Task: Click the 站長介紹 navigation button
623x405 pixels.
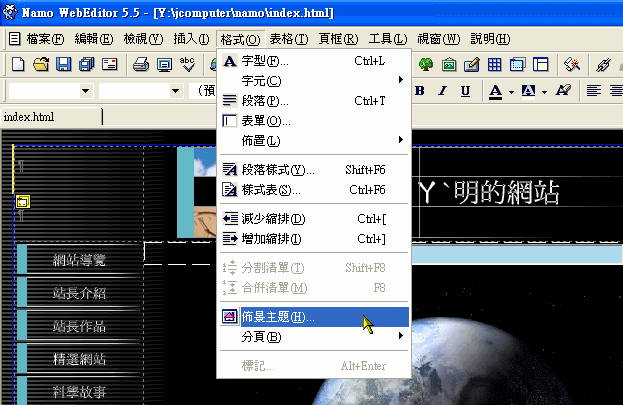Action: pyautogui.click(x=79, y=293)
